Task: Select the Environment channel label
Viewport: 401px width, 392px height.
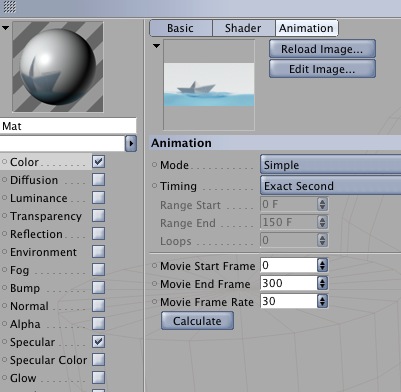Action: click(43, 252)
